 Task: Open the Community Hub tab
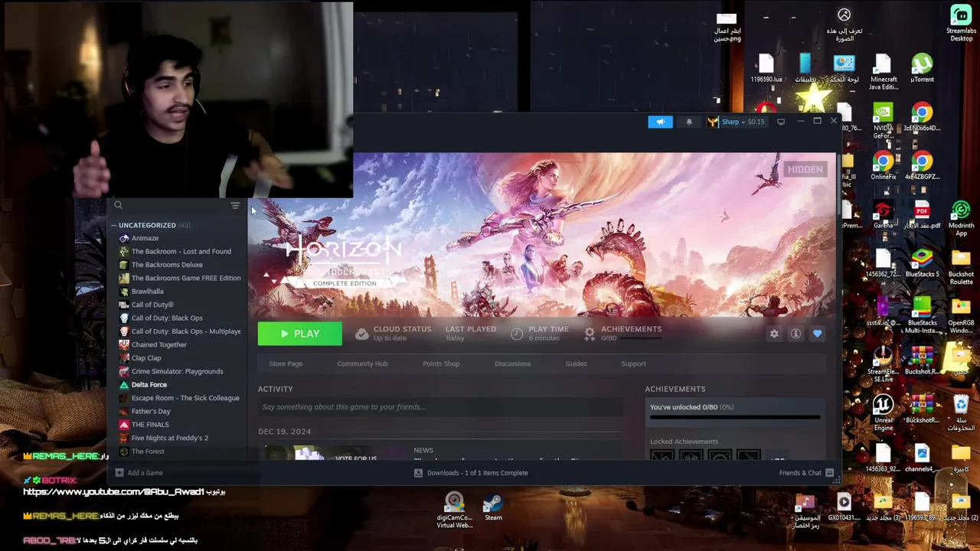pos(362,364)
